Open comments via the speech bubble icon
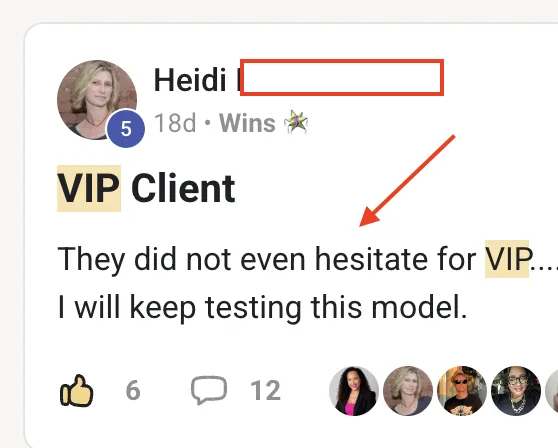Screen dimensions: 558x448 209,390
